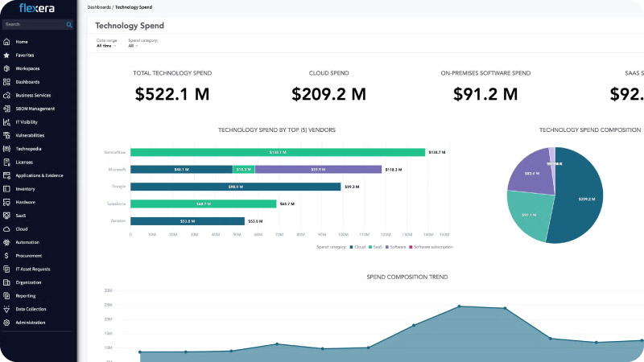Click Microsoft $59.9 M Software bar segment
This screenshot has height=362, width=644.
tap(318, 170)
